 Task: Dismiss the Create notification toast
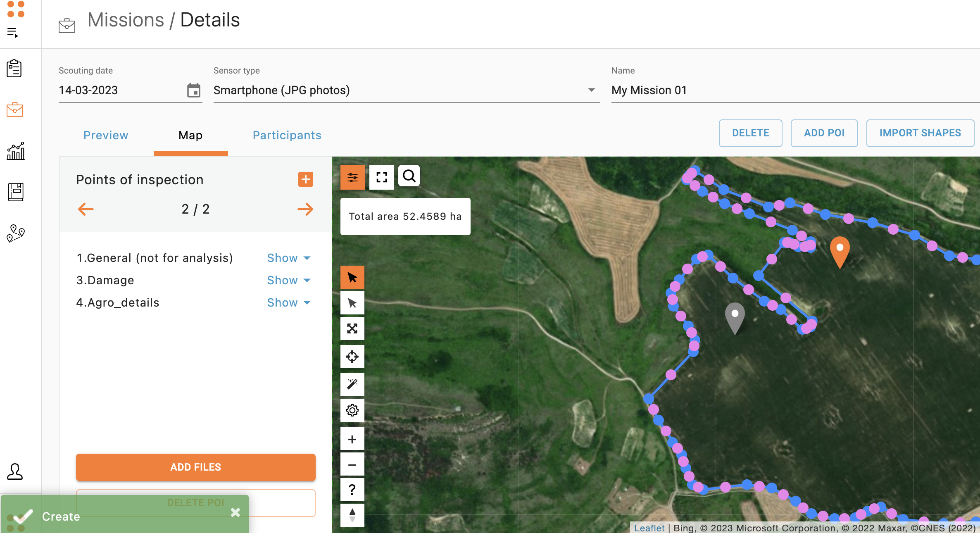(x=235, y=512)
